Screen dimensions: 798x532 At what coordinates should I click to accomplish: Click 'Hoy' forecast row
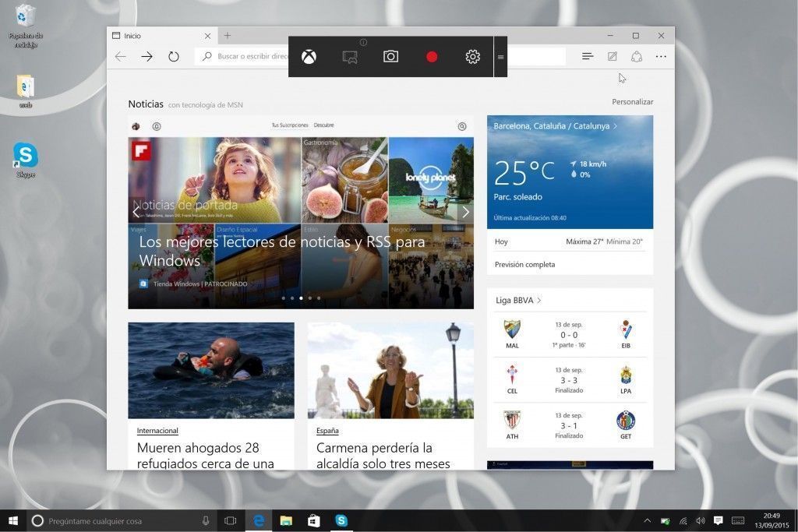pos(570,241)
